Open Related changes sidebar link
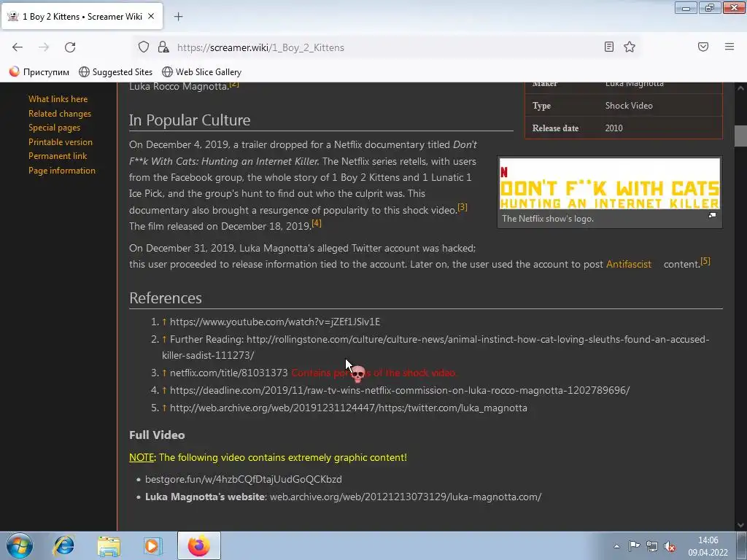 point(60,113)
